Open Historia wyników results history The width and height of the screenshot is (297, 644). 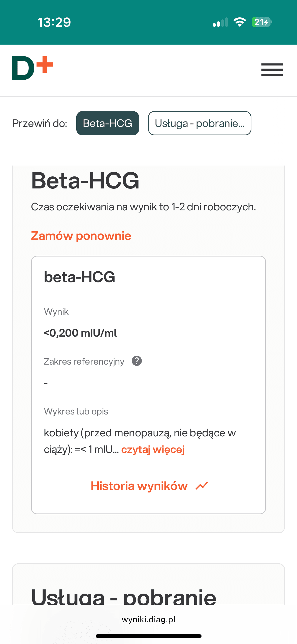[139, 486]
